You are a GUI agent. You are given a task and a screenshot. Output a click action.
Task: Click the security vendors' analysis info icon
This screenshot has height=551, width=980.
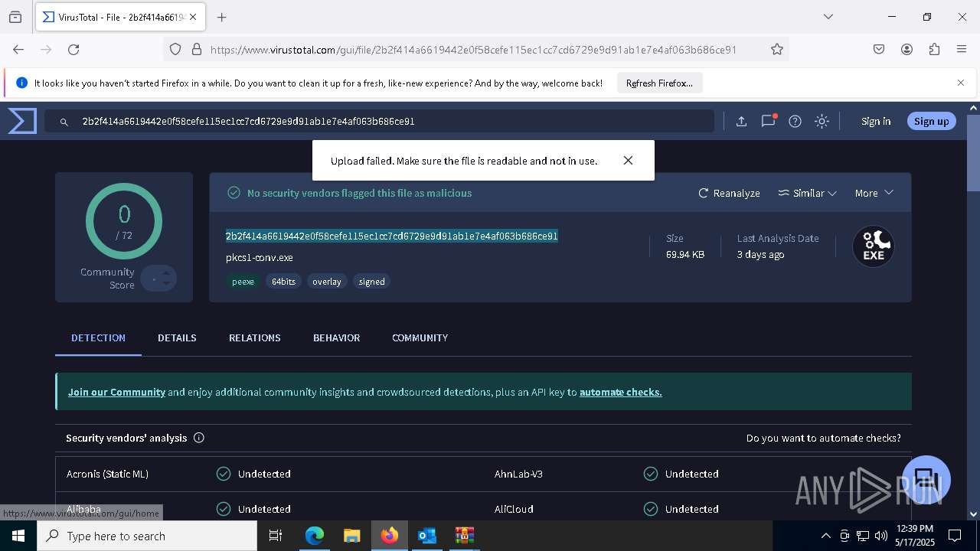tap(199, 438)
